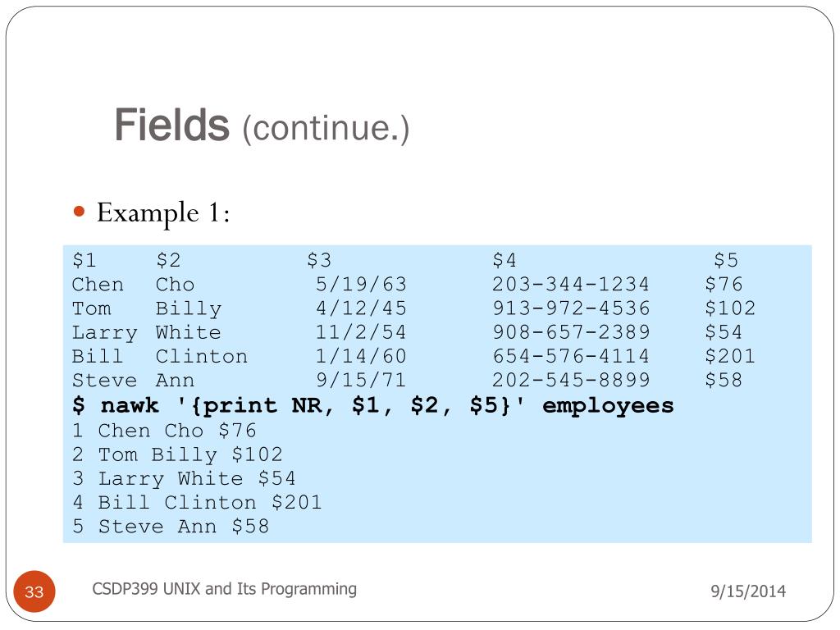Click the 9/15/2014 date in footer
The width and height of the screenshot is (840, 630).
pyautogui.click(x=748, y=591)
